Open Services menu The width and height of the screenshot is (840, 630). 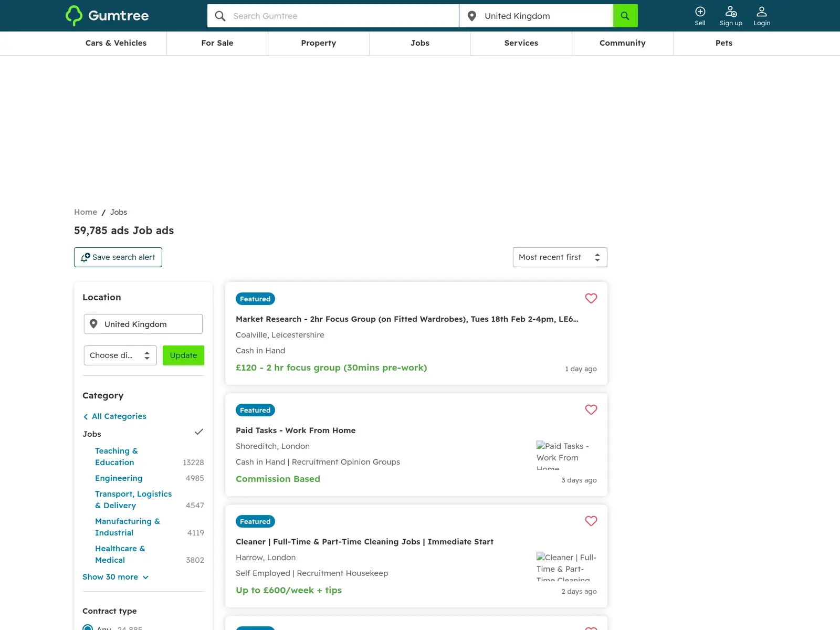click(521, 43)
